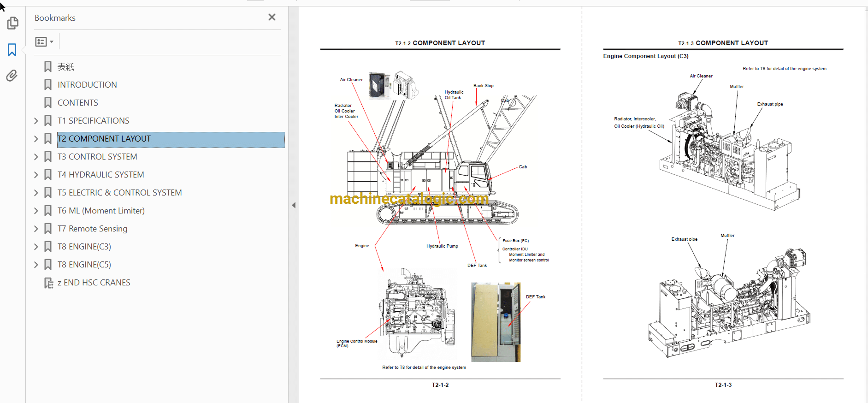Select the T4 HYDRAULIC SYSTEM bookmark
The height and width of the screenshot is (403, 868).
pos(100,175)
